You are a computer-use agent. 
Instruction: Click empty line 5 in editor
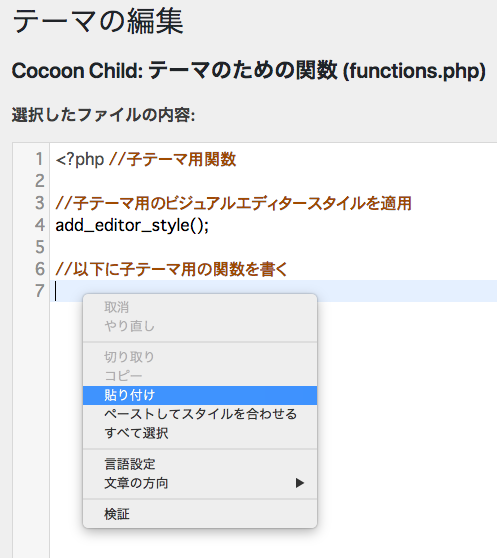click(x=273, y=247)
